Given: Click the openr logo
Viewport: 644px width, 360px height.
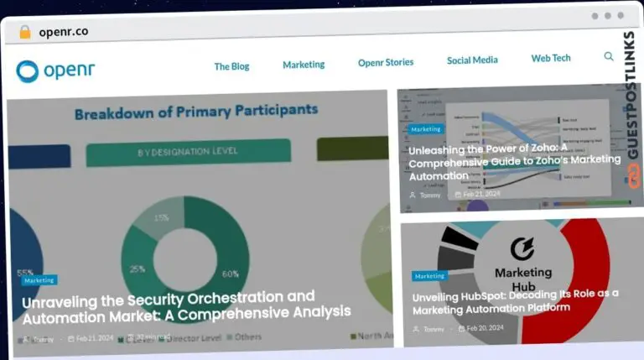Looking at the screenshot, I should (x=55, y=71).
